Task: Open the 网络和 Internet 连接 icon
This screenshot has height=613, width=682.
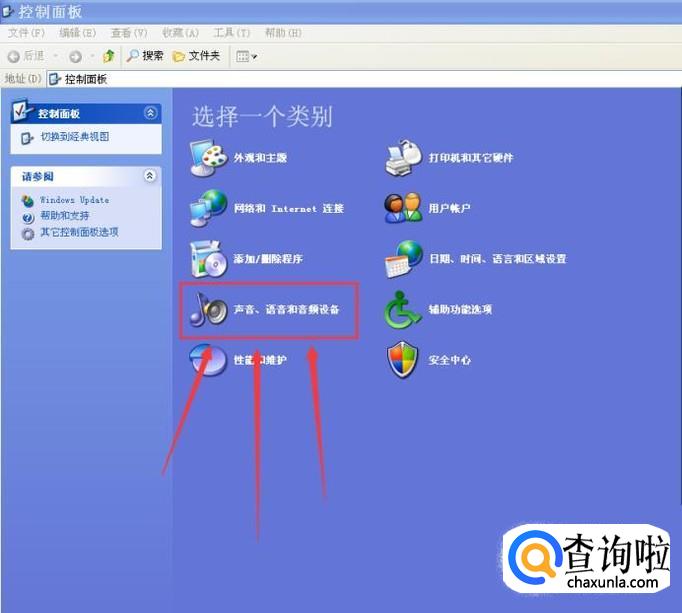Action: point(208,208)
